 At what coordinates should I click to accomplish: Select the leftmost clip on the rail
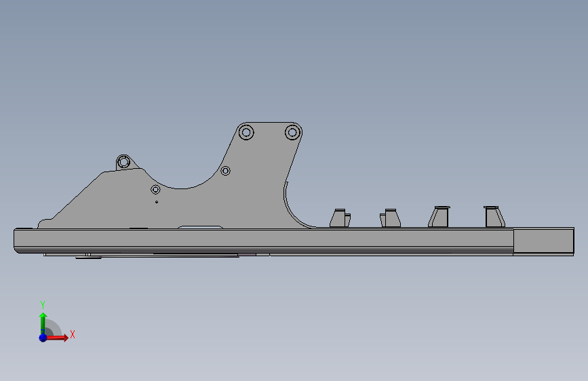pos(340,218)
